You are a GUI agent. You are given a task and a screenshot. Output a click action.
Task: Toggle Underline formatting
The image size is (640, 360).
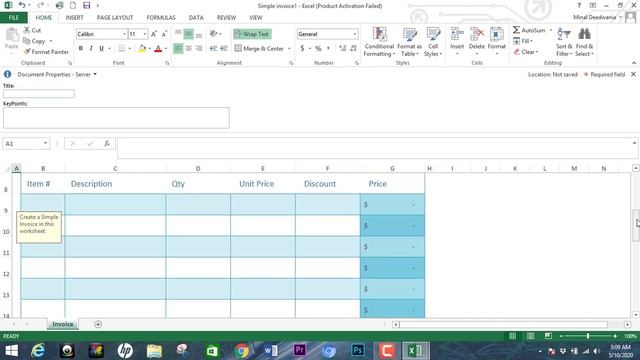pyautogui.click(x=101, y=49)
